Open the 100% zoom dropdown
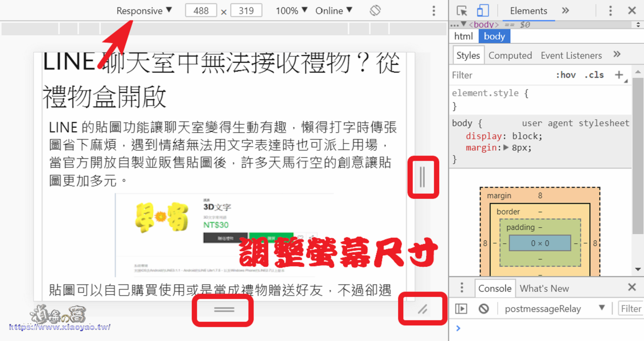 (x=292, y=10)
